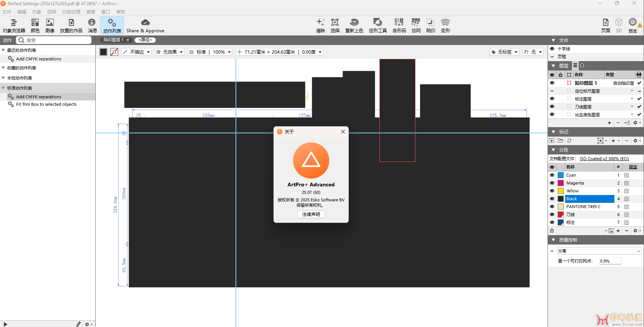Click the 法律声明 legal notice button
The width and height of the screenshot is (644, 327).
point(311,214)
